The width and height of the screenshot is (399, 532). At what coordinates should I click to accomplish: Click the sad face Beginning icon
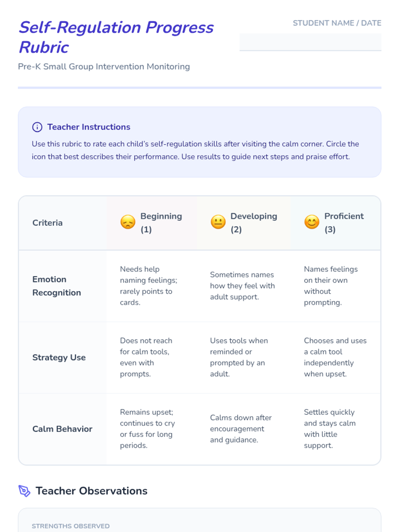point(128,222)
